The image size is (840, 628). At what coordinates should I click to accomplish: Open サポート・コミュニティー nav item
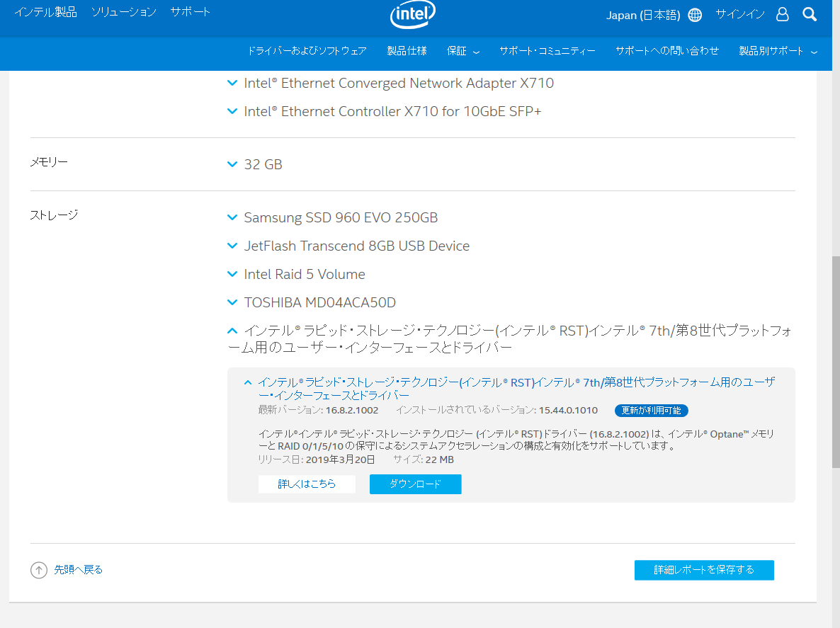click(x=547, y=51)
